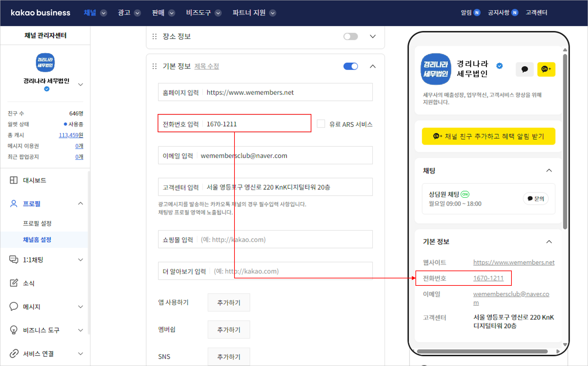Click the 소식 edit note icon
The height and width of the screenshot is (366, 588).
(14, 283)
